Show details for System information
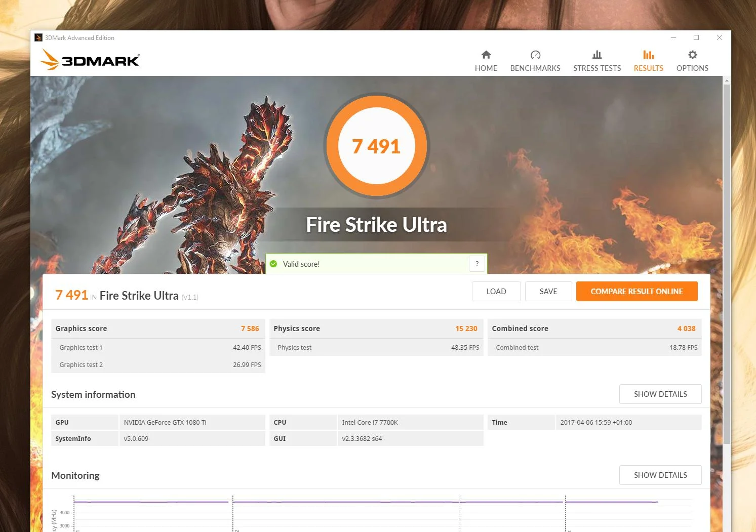Screen dimensions: 756x532 pos(660,394)
